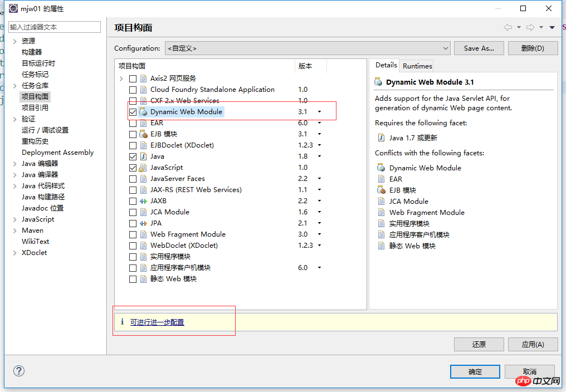566x392 pixels.
Task: Open the back history dropdown arrow
Action: [x=519, y=27]
